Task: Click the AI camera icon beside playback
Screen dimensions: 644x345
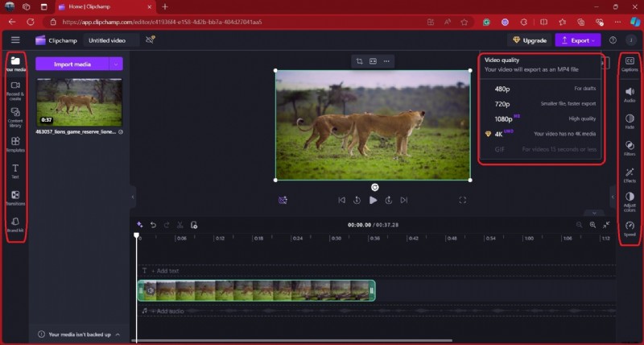Action: click(x=283, y=200)
